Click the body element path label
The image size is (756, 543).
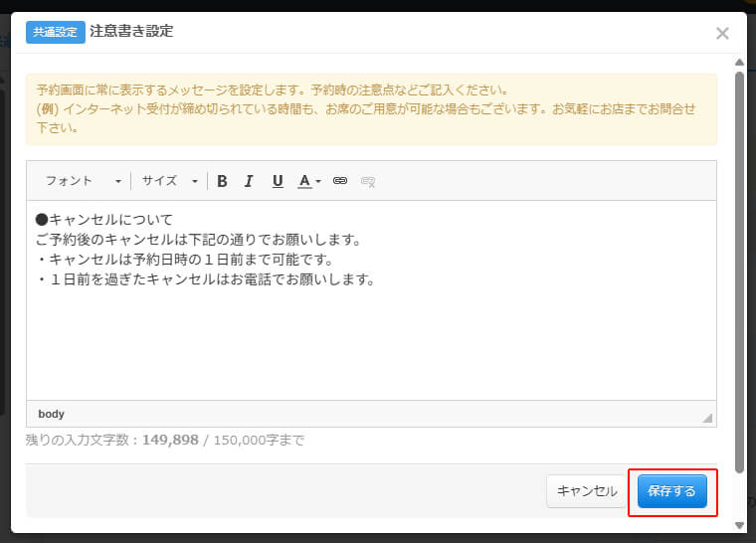(51, 414)
